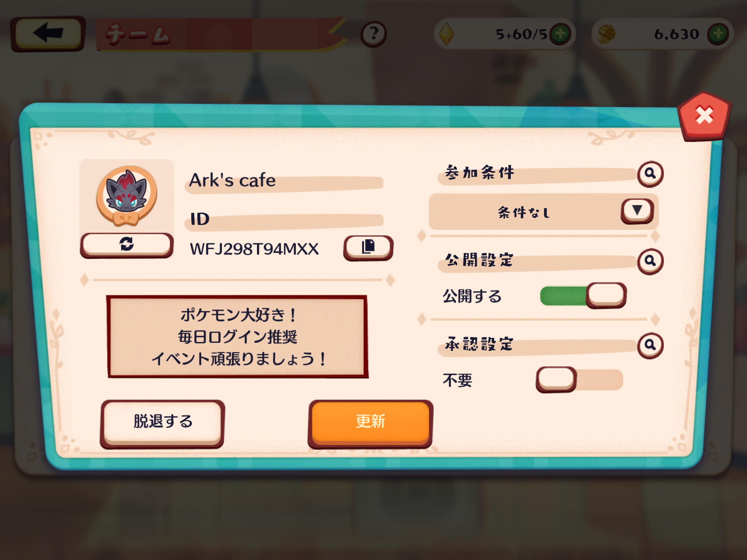Select the Zorua team icon thumbnail
The image size is (747, 560).
pos(127,196)
